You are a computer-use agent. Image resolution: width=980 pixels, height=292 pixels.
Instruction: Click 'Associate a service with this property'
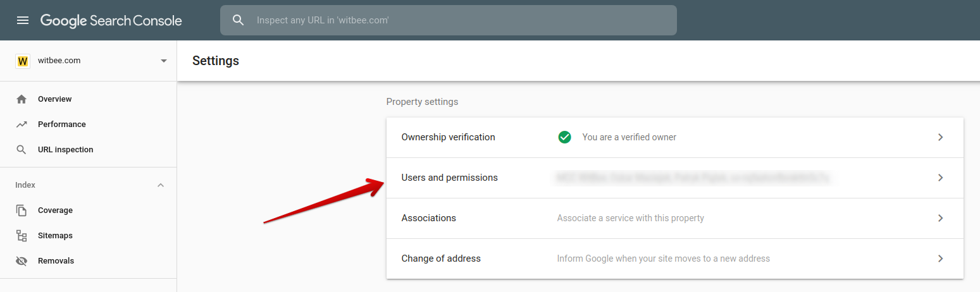tap(631, 218)
